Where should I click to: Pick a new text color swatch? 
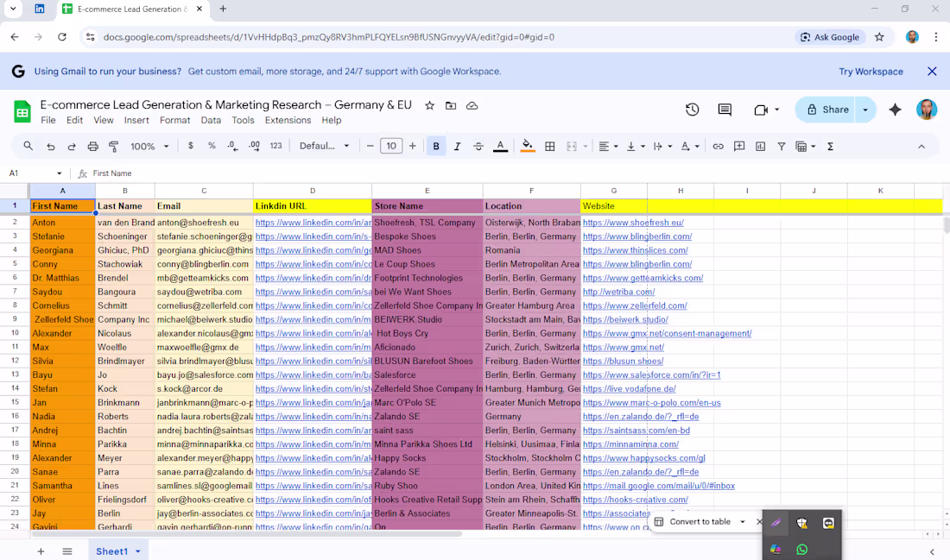click(x=500, y=146)
